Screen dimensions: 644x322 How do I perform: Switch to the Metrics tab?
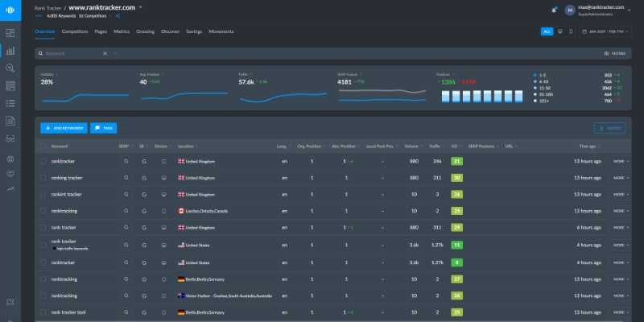point(122,31)
